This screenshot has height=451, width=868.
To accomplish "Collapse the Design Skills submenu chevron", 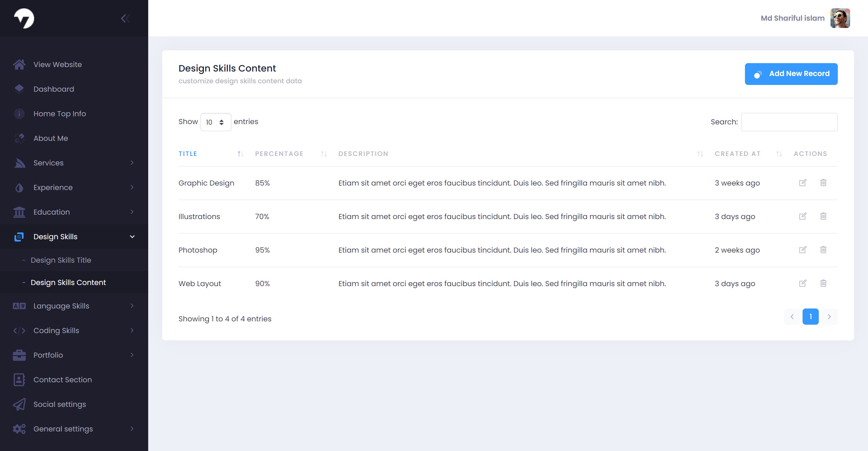I will pyautogui.click(x=132, y=236).
